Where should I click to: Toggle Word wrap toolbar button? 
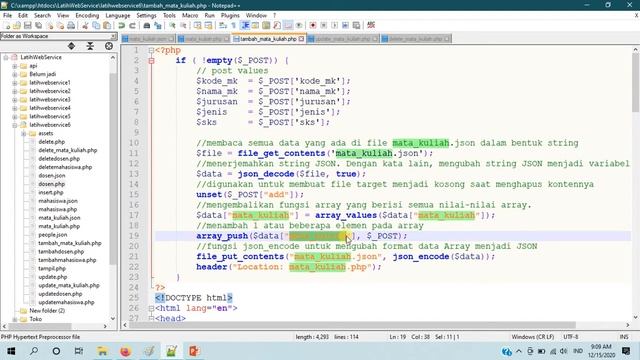(222, 25)
